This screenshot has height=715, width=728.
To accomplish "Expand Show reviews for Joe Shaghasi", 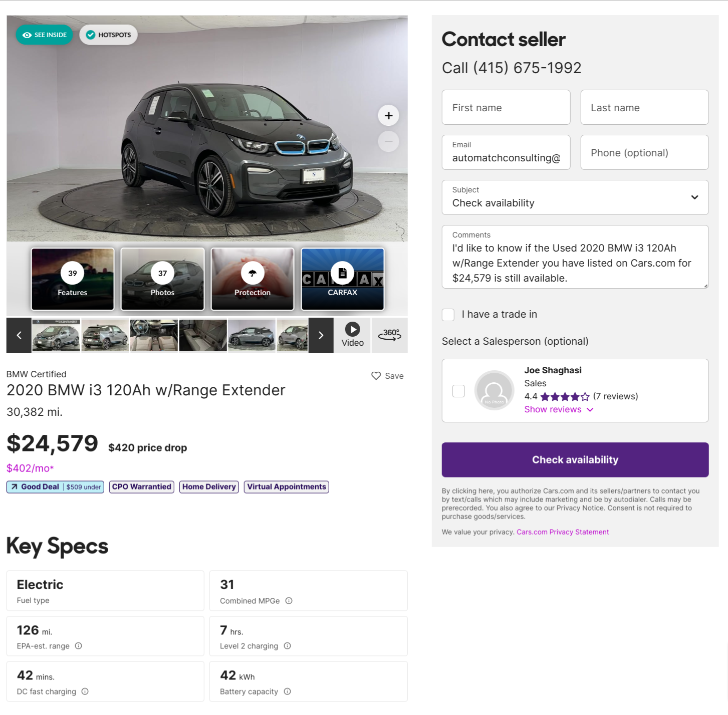I will 559,409.
